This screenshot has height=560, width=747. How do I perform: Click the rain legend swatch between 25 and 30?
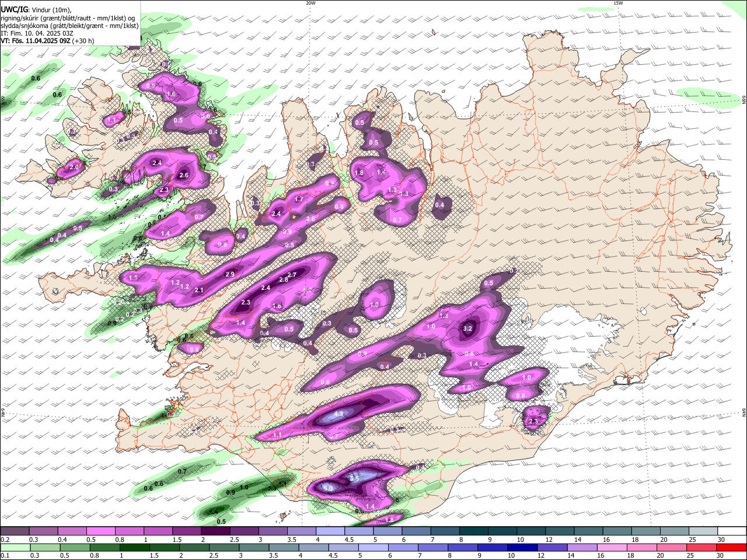pyautogui.click(x=700, y=548)
